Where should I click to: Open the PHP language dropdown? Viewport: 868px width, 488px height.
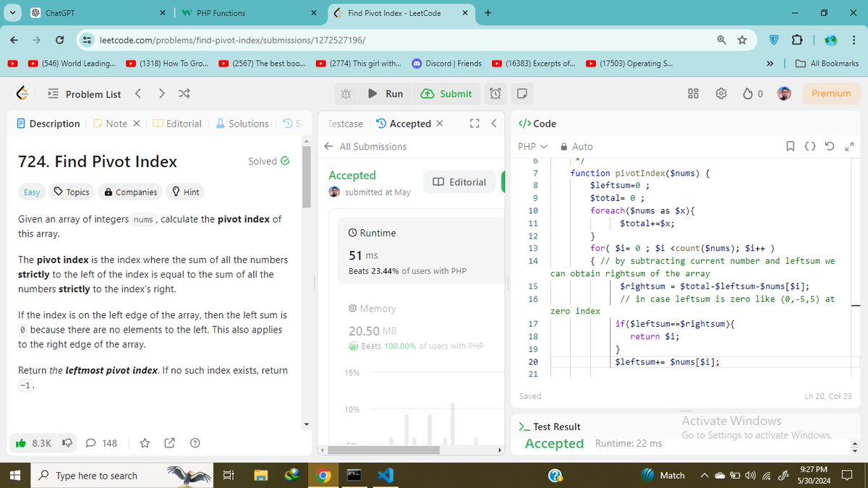[x=533, y=146]
